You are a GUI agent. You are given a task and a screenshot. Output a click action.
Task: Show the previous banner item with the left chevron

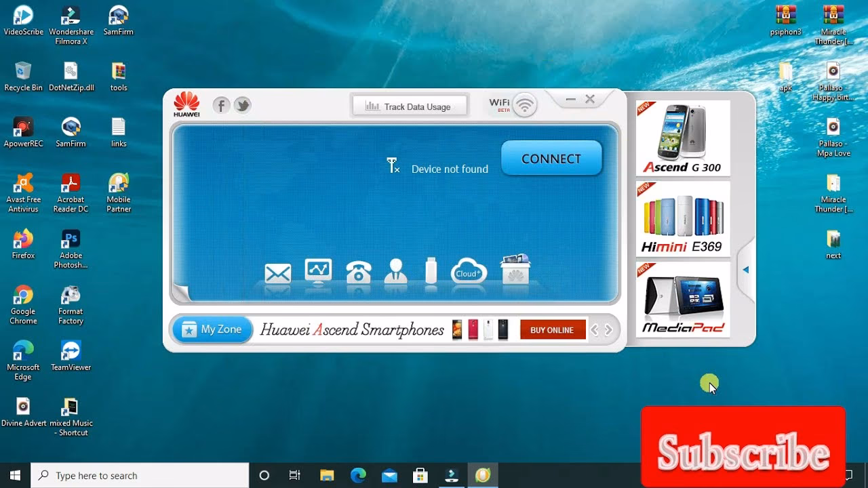pos(595,329)
